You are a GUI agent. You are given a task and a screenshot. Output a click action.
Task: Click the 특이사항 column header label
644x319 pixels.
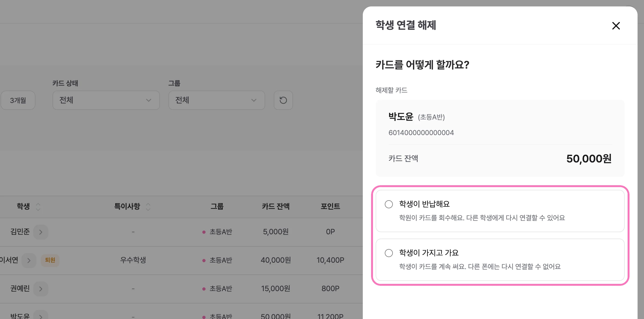(x=127, y=206)
